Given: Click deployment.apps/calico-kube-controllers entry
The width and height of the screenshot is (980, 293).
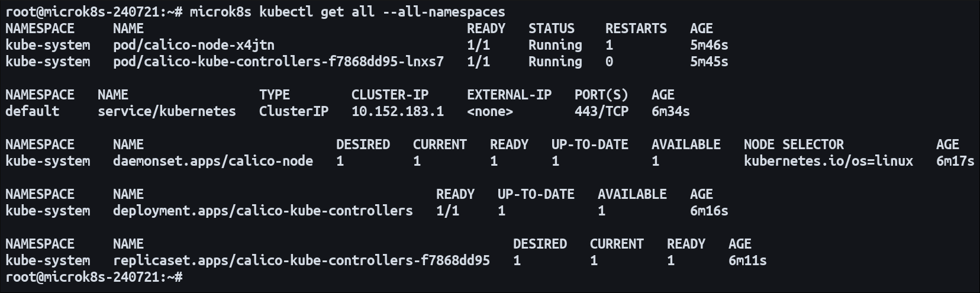Looking at the screenshot, I should (263, 211).
